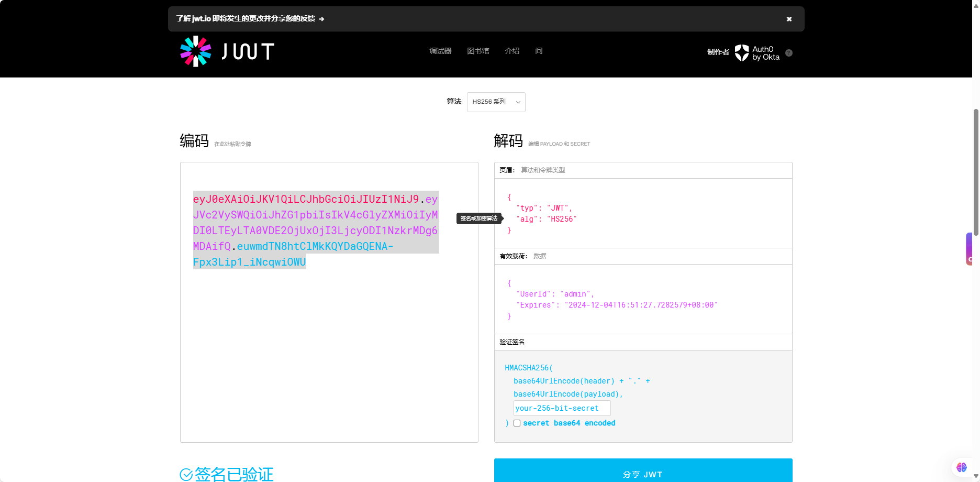Enable the secret base64 encoded checkbox

click(517, 423)
